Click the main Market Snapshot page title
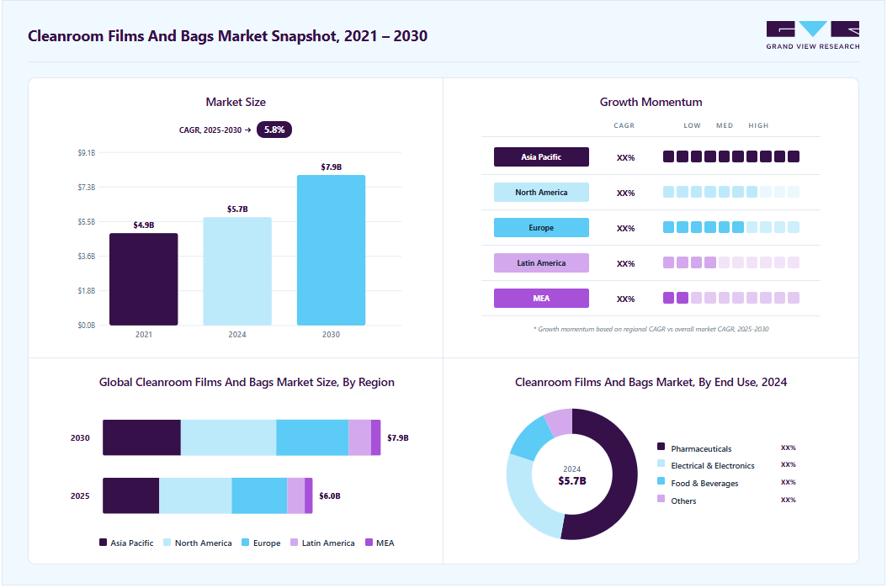 click(x=227, y=35)
